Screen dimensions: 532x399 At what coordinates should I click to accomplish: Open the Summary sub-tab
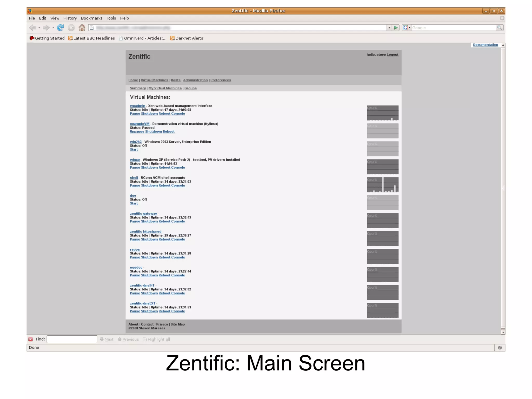[x=138, y=88]
